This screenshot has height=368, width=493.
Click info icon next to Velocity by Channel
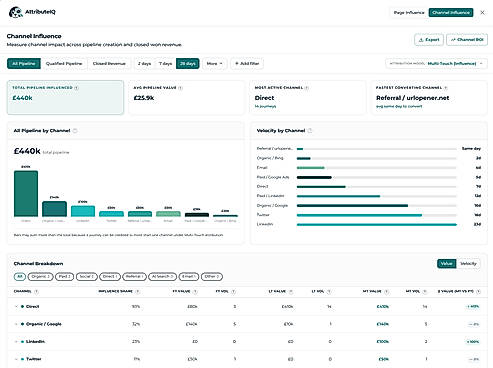point(310,131)
